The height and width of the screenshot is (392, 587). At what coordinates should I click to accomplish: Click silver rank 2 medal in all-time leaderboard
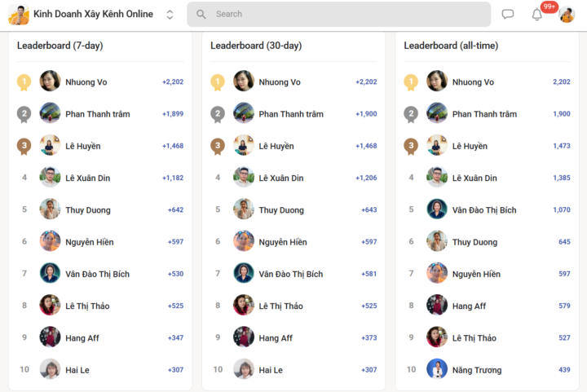pyautogui.click(x=411, y=114)
